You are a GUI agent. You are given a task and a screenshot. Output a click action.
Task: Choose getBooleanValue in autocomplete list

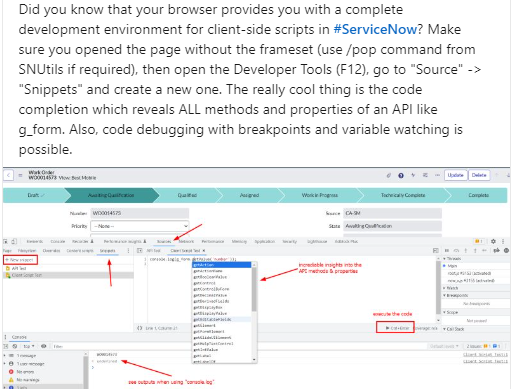tap(222, 277)
